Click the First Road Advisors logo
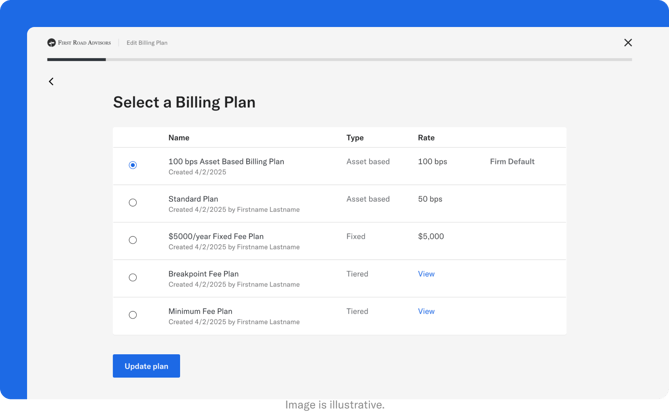669x419 pixels. coord(79,43)
